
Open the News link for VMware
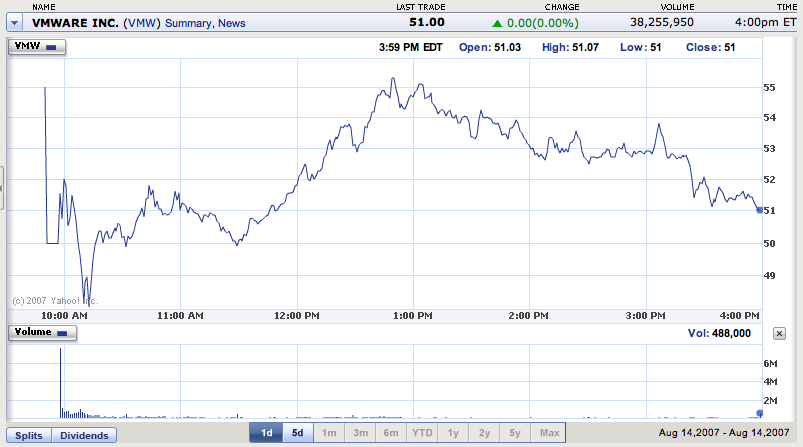click(230, 21)
